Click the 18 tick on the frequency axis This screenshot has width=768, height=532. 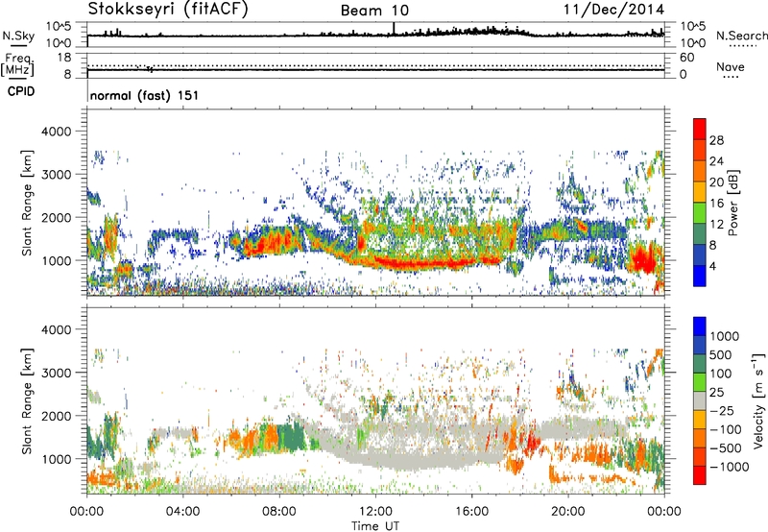point(64,58)
